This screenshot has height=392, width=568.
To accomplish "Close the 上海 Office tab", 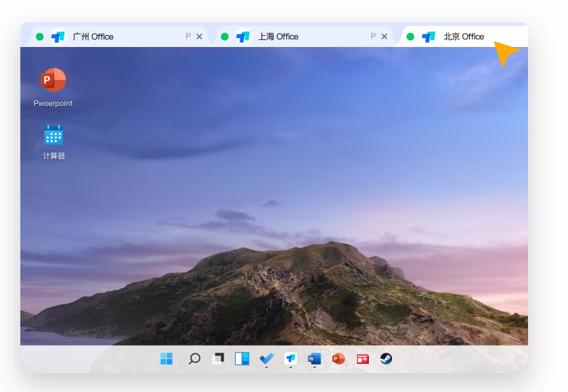I will (384, 36).
